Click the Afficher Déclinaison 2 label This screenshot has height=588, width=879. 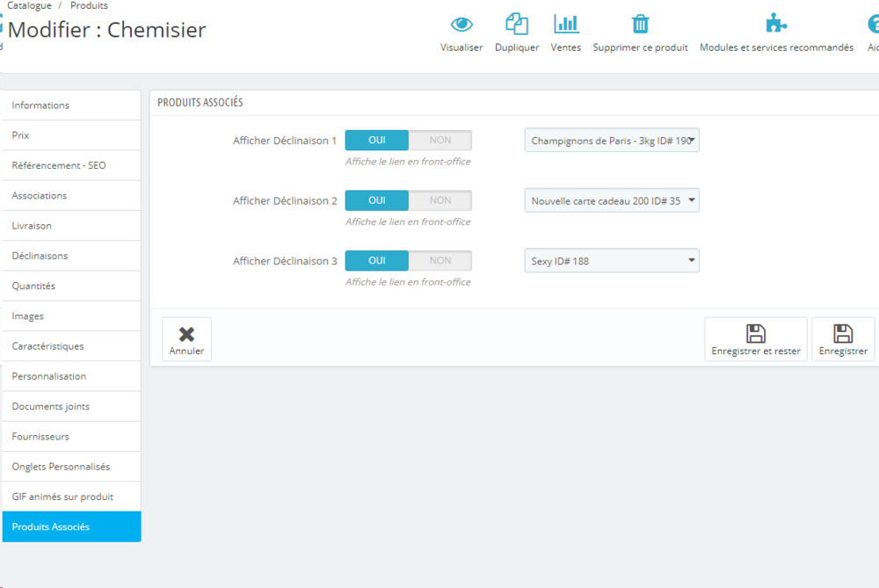click(285, 200)
